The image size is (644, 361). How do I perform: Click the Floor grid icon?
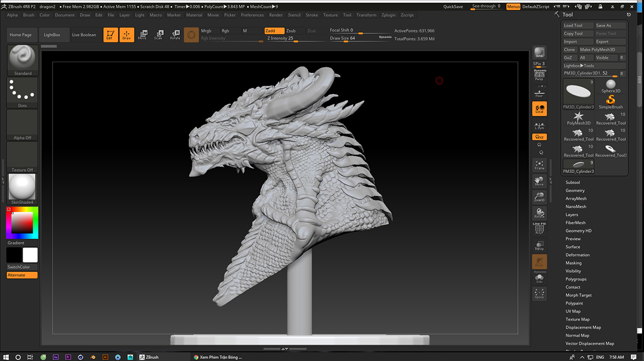pos(539,93)
